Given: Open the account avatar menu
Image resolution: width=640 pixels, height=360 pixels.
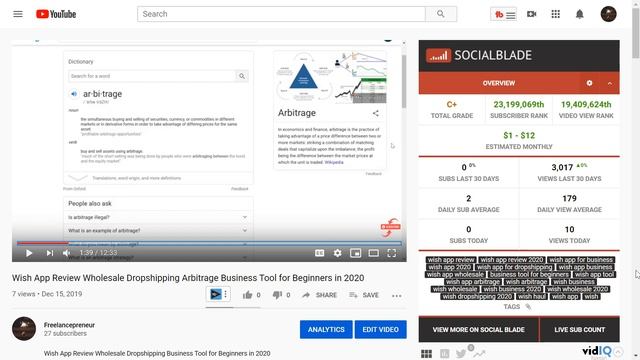Looking at the screenshot, I should (x=608, y=14).
